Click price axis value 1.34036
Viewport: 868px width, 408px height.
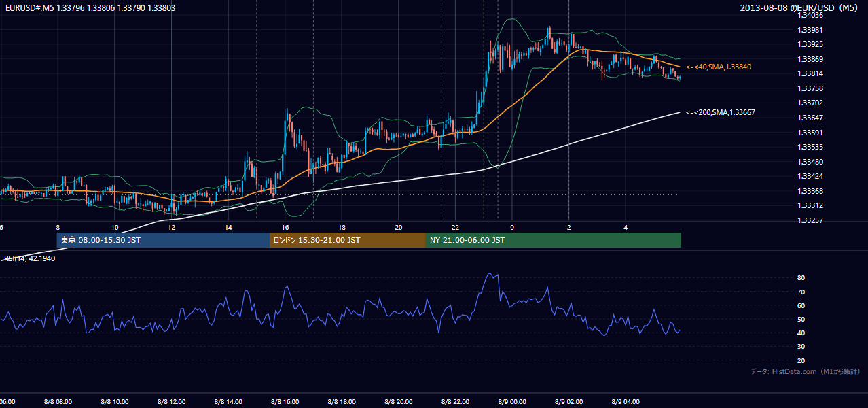point(810,15)
